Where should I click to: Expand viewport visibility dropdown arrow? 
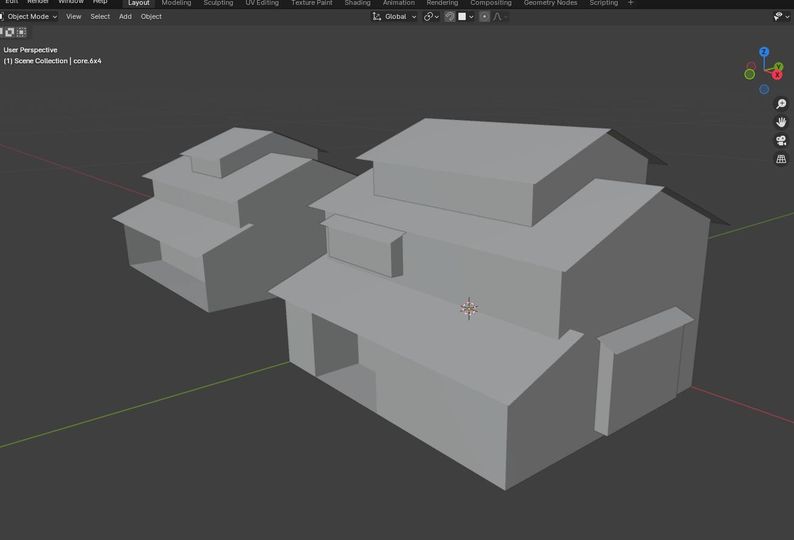click(787, 17)
